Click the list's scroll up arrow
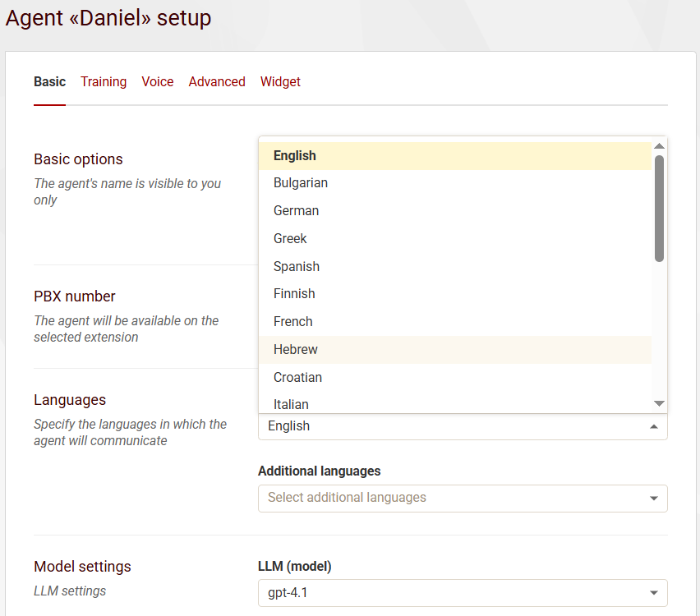Image resolution: width=700 pixels, height=616 pixels. coord(659,146)
